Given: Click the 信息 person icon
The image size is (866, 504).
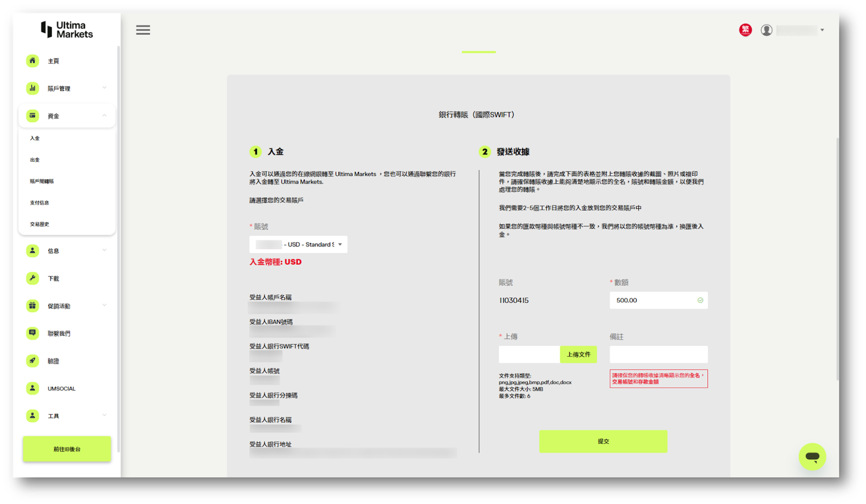Looking at the screenshot, I should pyautogui.click(x=32, y=250).
